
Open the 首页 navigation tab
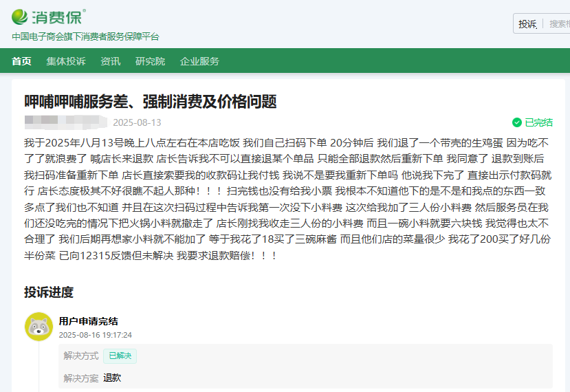click(21, 61)
